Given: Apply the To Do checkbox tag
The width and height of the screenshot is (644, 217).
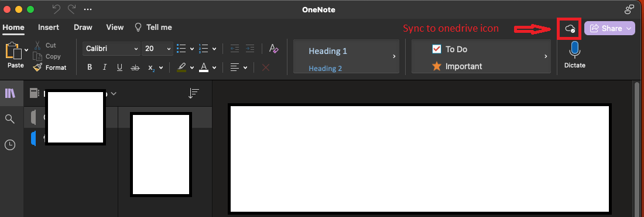Looking at the screenshot, I should click(x=450, y=49).
